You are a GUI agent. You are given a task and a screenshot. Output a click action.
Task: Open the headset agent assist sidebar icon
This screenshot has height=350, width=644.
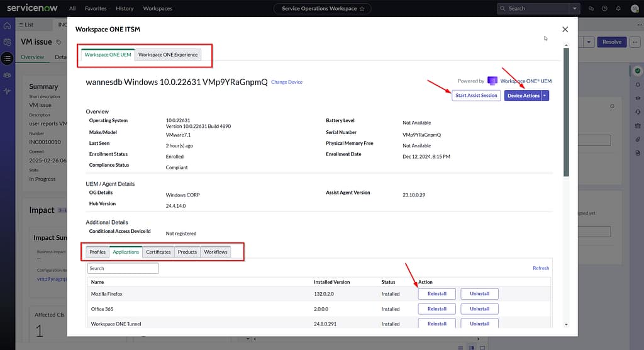(638, 112)
